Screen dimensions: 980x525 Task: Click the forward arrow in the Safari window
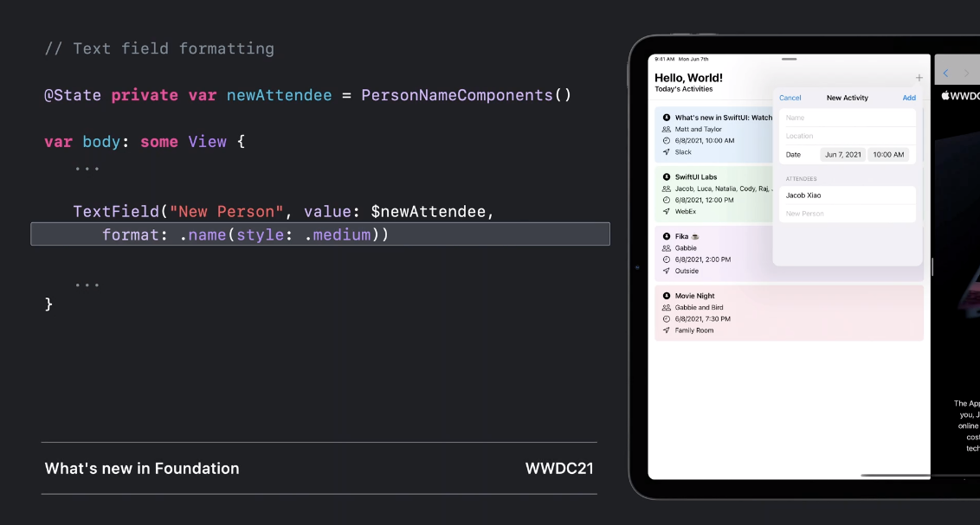coord(966,73)
